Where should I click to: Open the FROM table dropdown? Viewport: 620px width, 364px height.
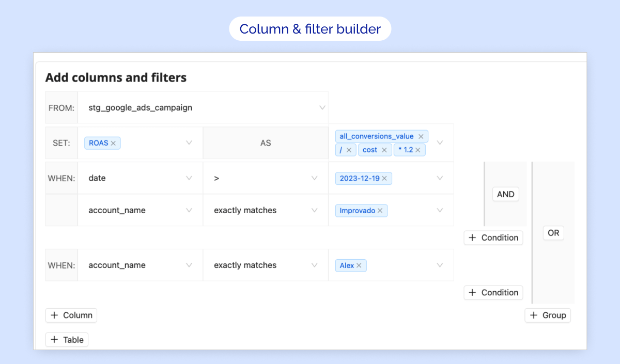(322, 108)
